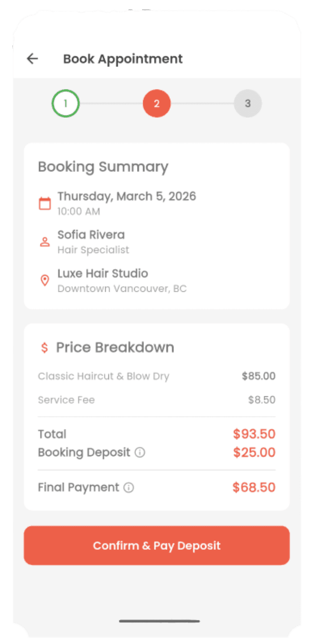Tap the back arrow icon
Viewport: 316px width, 644px height.
[32, 59]
